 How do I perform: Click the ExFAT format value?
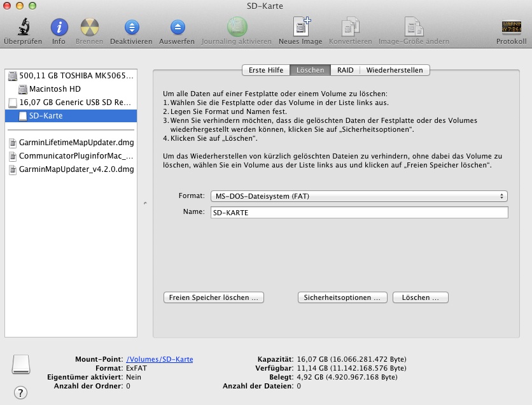[136, 368]
